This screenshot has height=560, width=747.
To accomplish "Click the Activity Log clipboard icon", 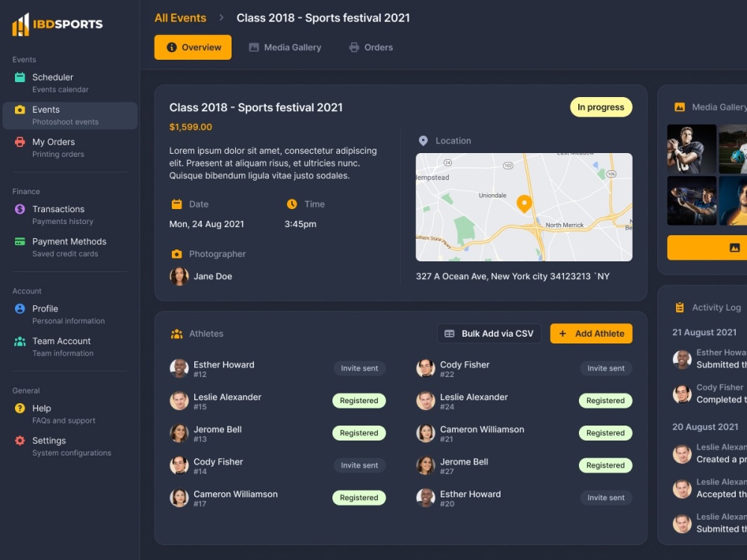I will click(x=680, y=308).
